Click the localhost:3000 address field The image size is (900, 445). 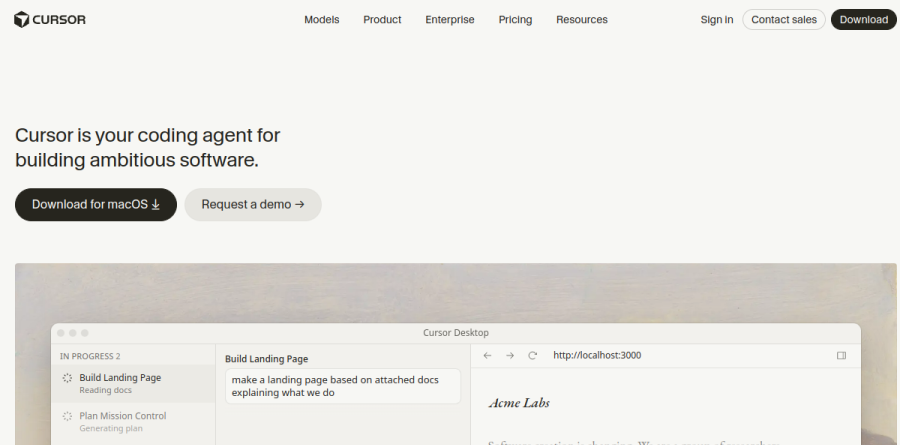(x=597, y=355)
